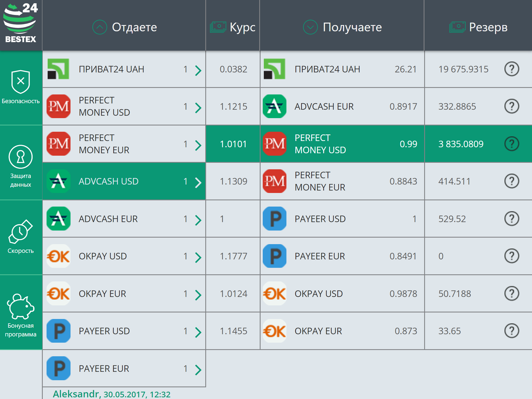Click rate value 1.1309

coord(234,181)
